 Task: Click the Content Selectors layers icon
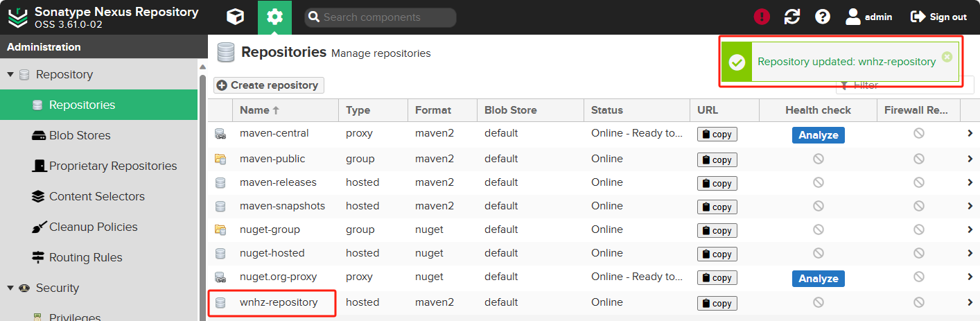click(x=38, y=196)
